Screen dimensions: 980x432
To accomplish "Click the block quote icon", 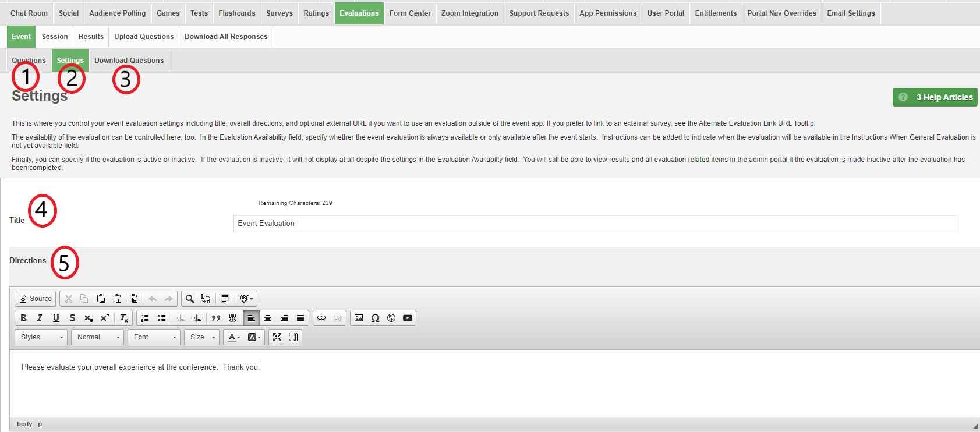I will 216,318.
